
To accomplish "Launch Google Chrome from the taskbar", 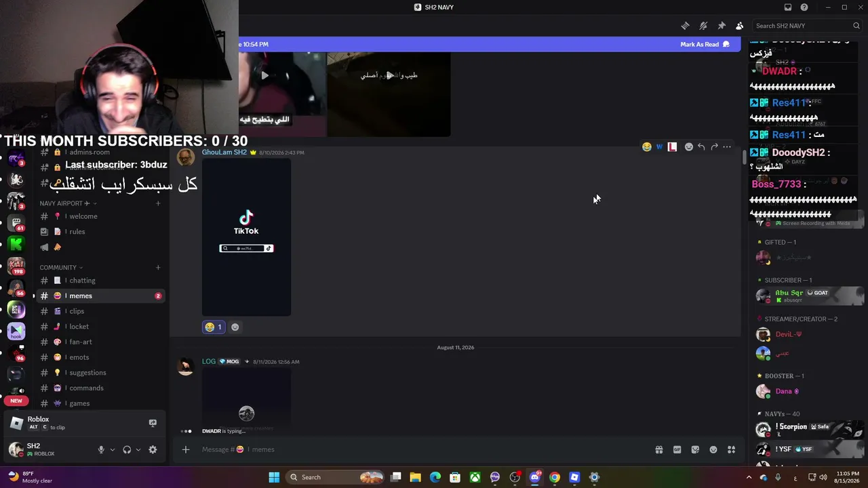I will 555,477.
